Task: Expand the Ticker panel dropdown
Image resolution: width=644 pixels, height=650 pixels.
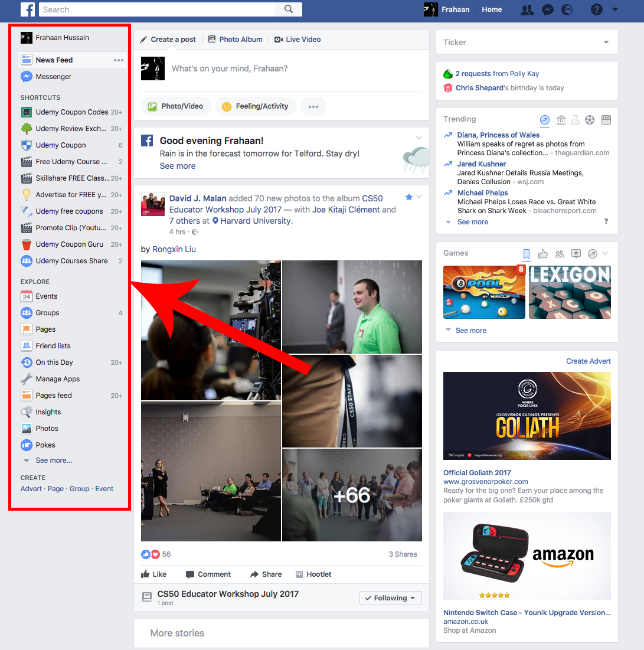Action: (606, 43)
